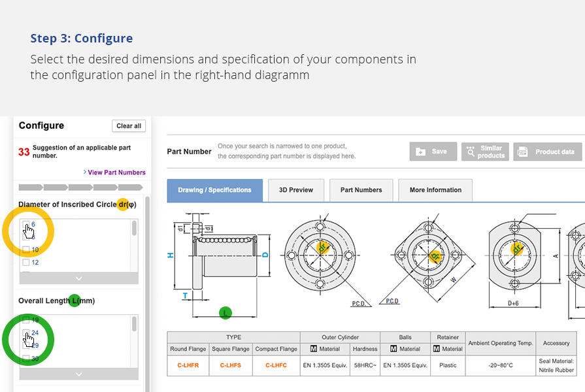Open the View Part Numbers link

pyautogui.click(x=116, y=172)
